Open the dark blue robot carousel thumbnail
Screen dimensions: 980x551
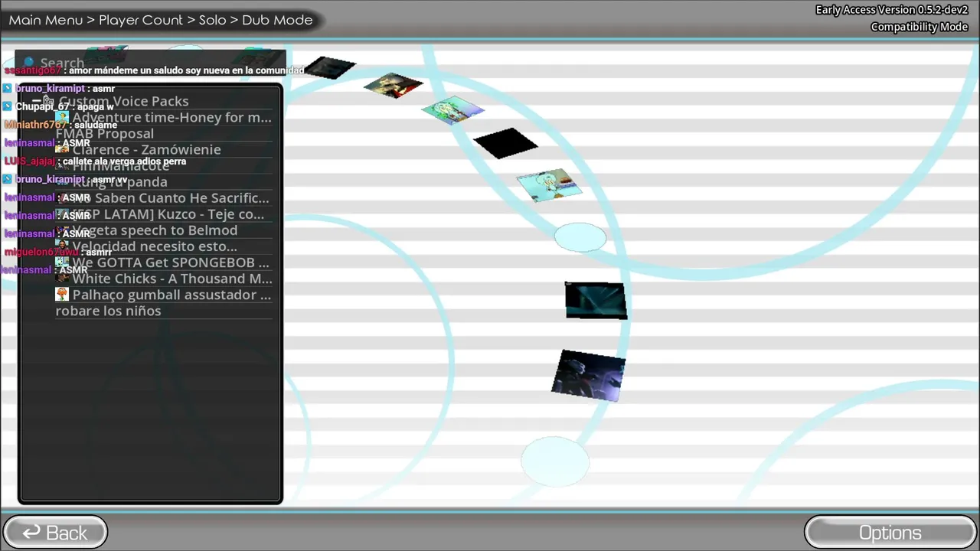pos(588,376)
